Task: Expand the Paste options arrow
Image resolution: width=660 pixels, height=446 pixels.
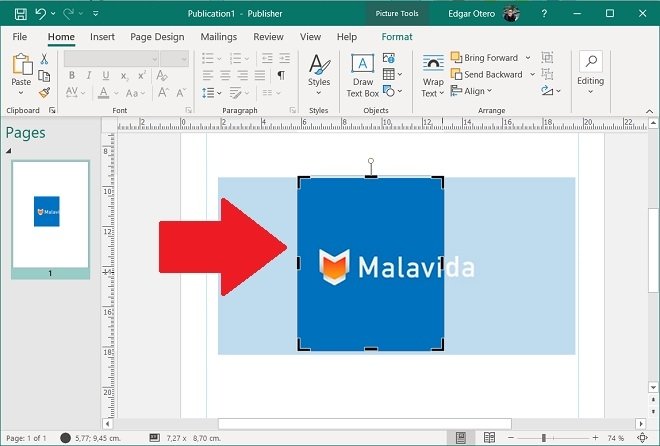Action: click(21, 93)
